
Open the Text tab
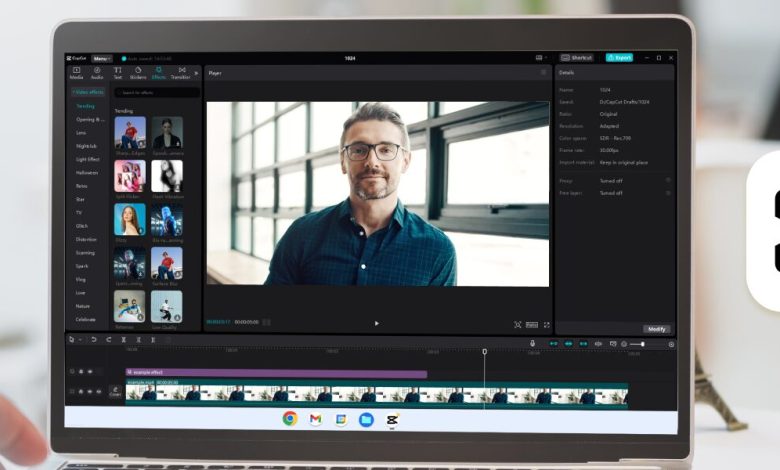117,73
